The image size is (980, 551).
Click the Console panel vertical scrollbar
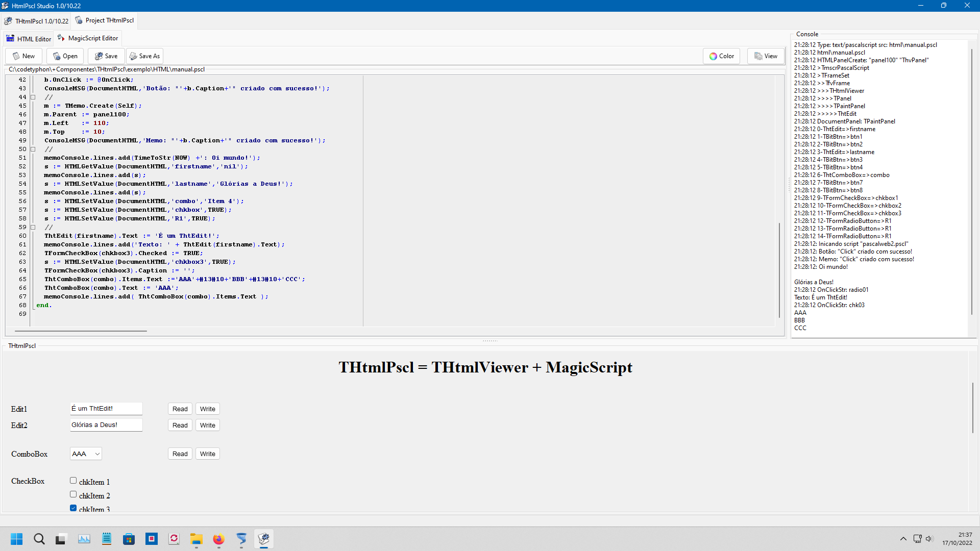pyautogui.click(x=972, y=181)
